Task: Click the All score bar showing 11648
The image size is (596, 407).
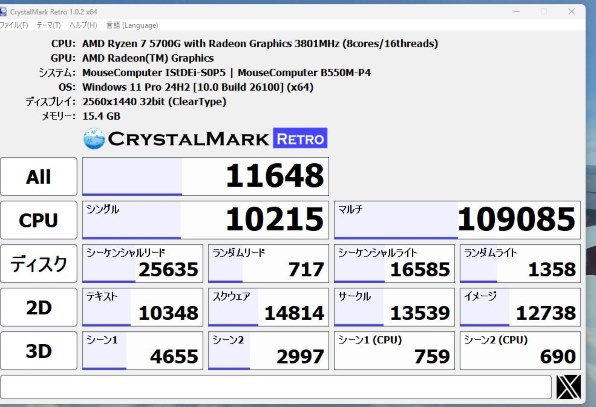Action: click(205, 177)
